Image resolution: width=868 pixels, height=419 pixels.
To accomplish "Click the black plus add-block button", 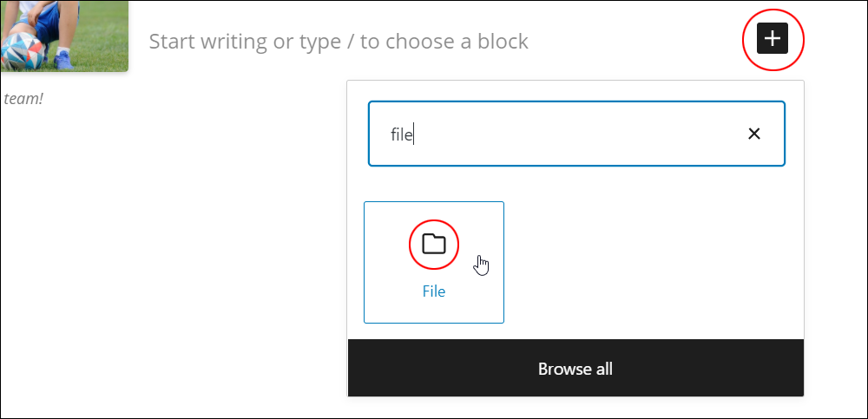I will [x=773, y=39].
